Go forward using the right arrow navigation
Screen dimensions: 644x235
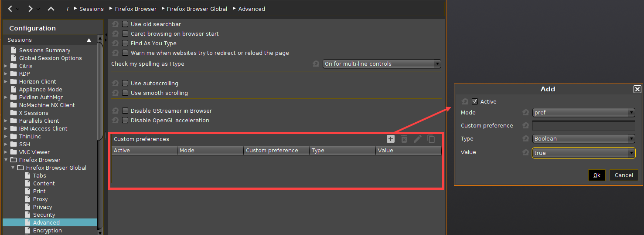click(30, 9)
